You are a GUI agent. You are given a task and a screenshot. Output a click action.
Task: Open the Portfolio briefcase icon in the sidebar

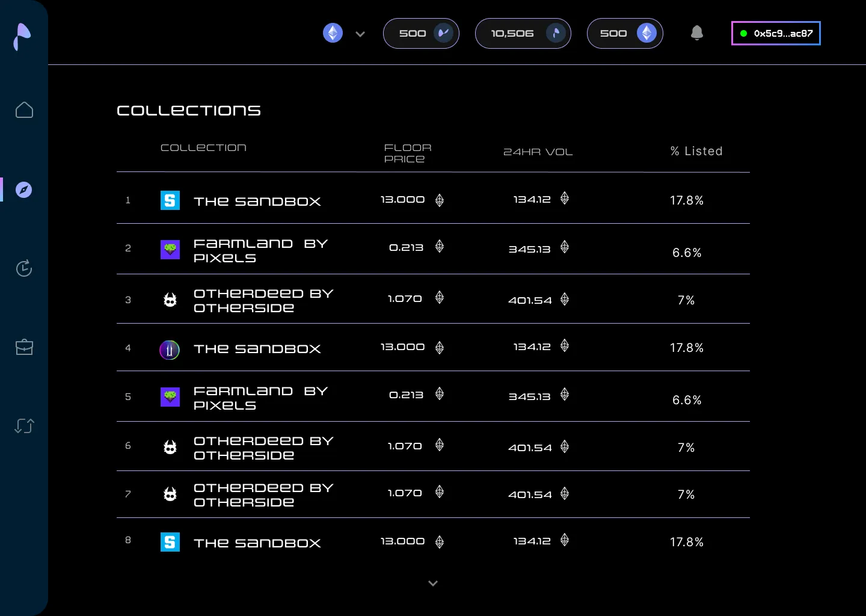click(x=24, y=347)
